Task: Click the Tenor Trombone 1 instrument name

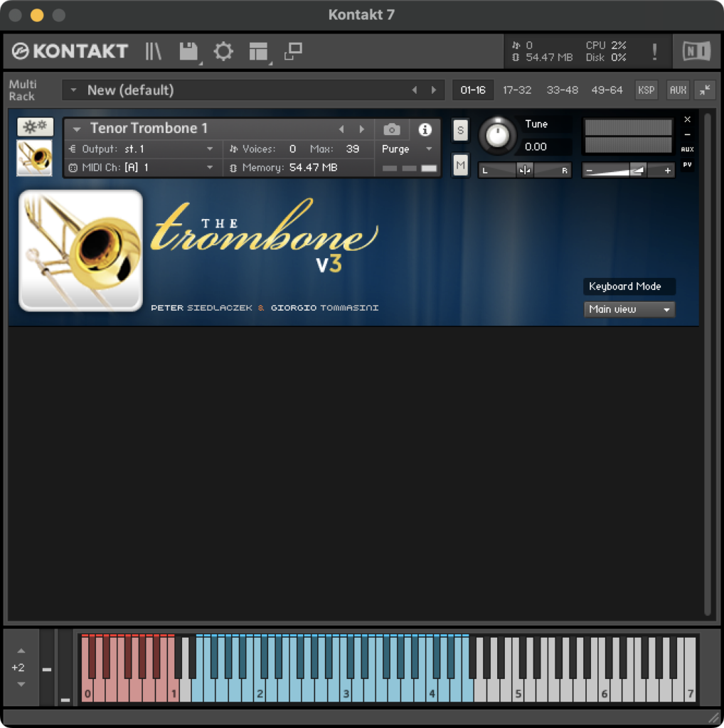Action: 149,128
